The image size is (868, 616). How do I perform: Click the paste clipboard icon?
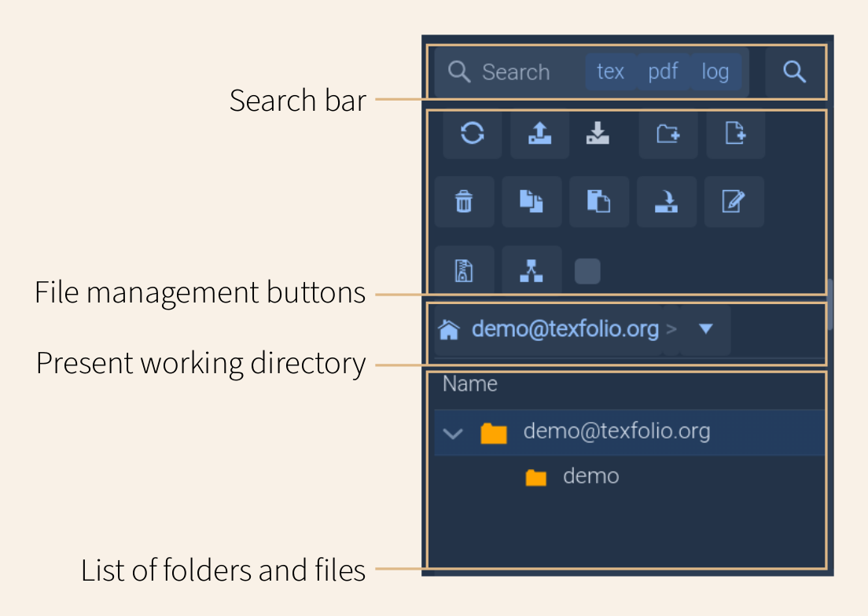tap(599, 202)
